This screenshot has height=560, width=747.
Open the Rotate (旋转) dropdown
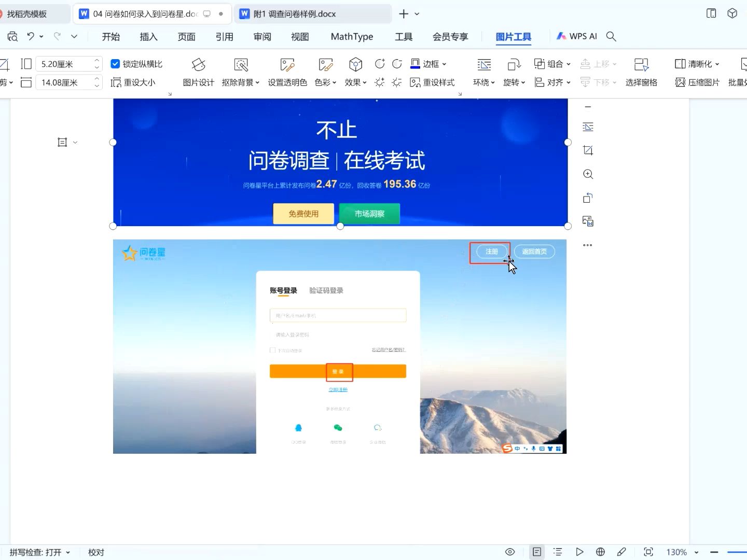(x=514, y=73)
